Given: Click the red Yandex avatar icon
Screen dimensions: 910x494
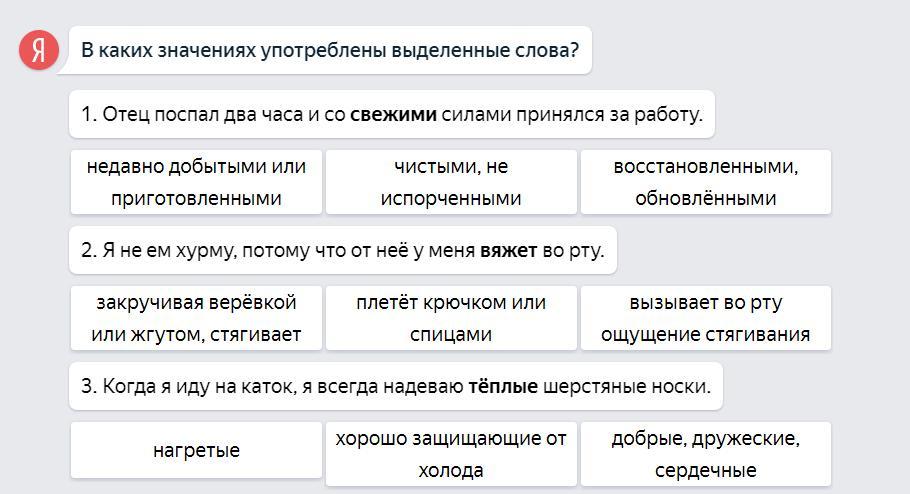Looking at the screenshot, I should tap(39, 50).
